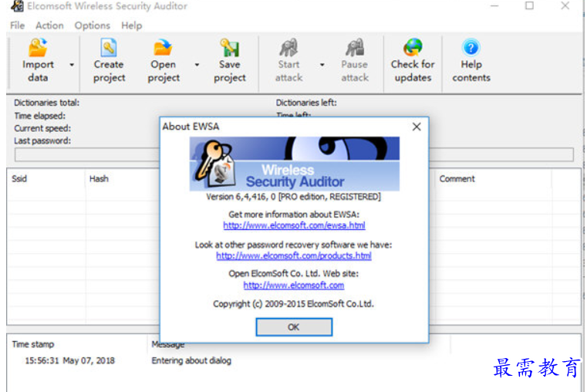Click the Import data toolbar icon
The width and height of the screenshot is (587, 392).
pos(38,48)
